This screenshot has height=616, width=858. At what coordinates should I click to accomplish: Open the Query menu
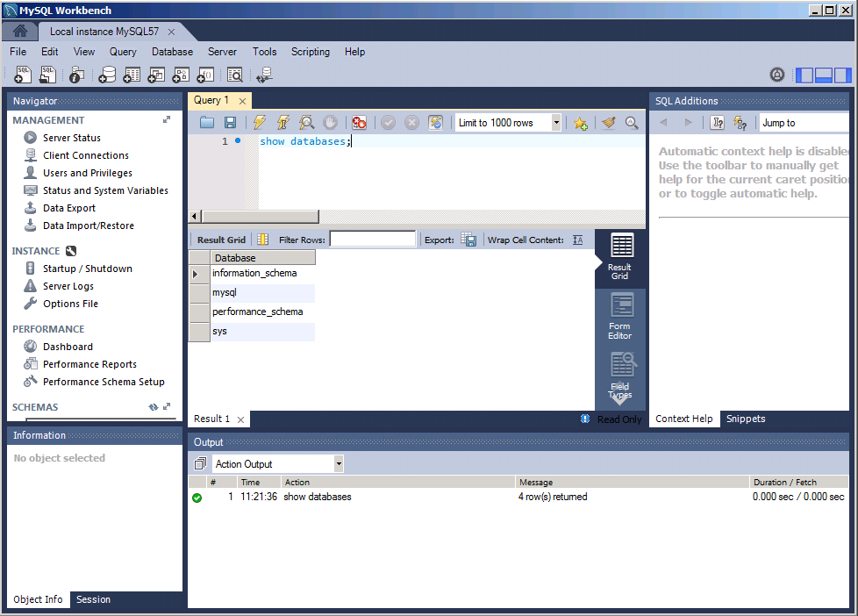[123, 52]
